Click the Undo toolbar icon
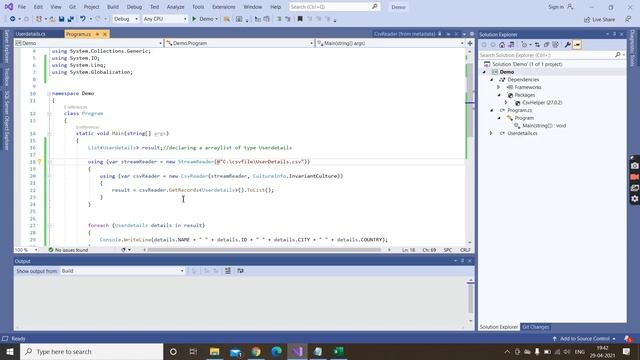The height and width of the screenshot is (360, 640). click(83, 19)
